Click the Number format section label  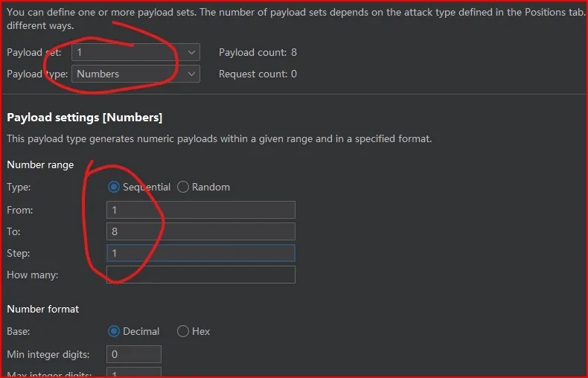pos(42,309)
